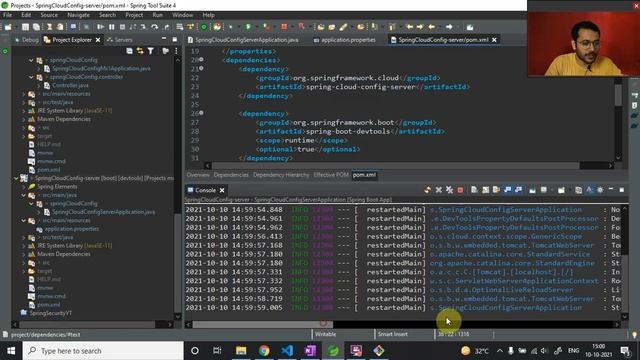Image resolution: width=640 pixels, height=360 pixels.
Task: Open Visual Studio Code from taskbar
Action: pos(287,351)
